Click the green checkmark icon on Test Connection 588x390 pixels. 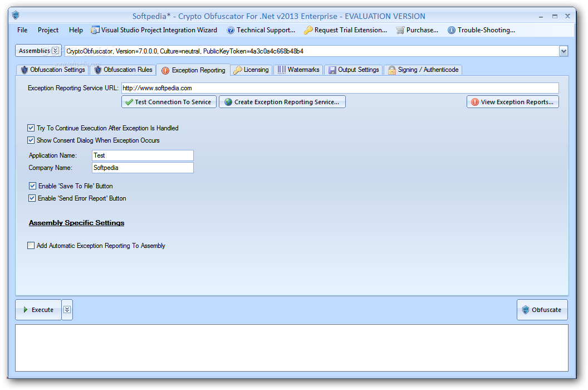[129, 102]
